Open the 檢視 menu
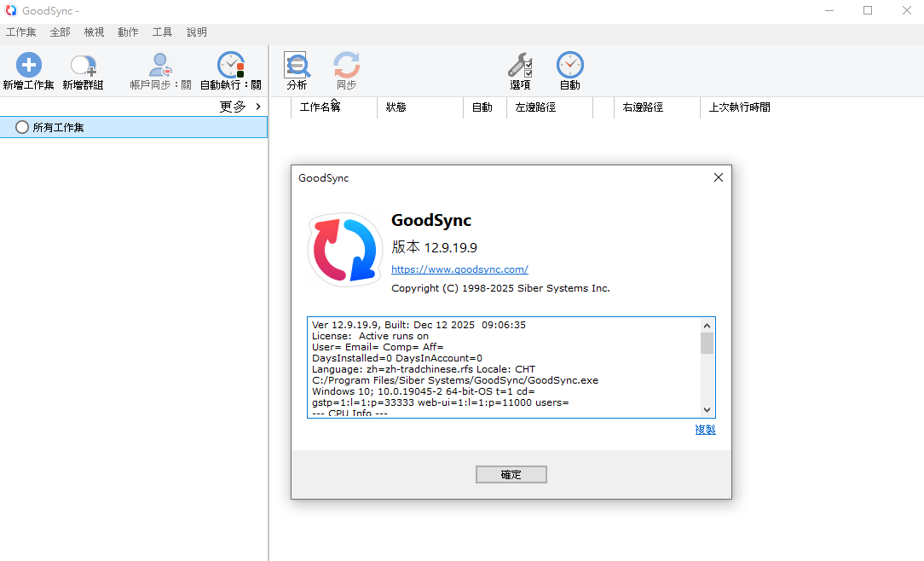The height and width of the screenshot is (561, 924). [94, 32]
